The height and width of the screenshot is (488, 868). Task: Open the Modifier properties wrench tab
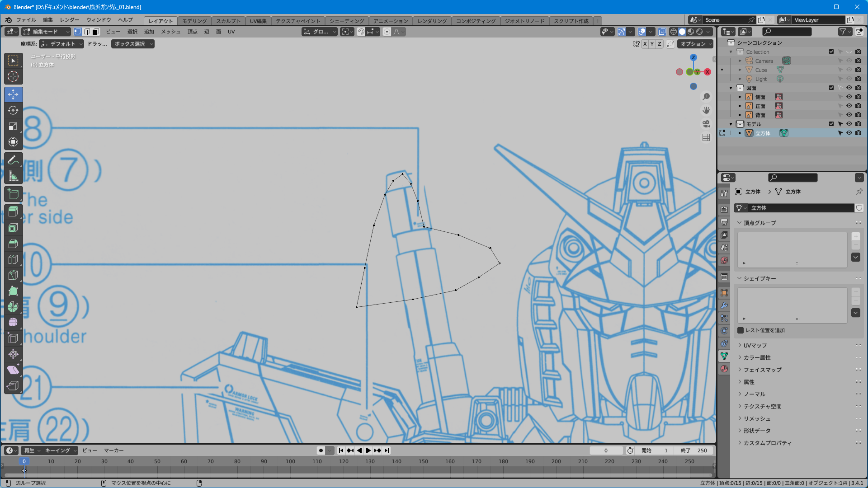pyautogui.click(x=724, y=305)
